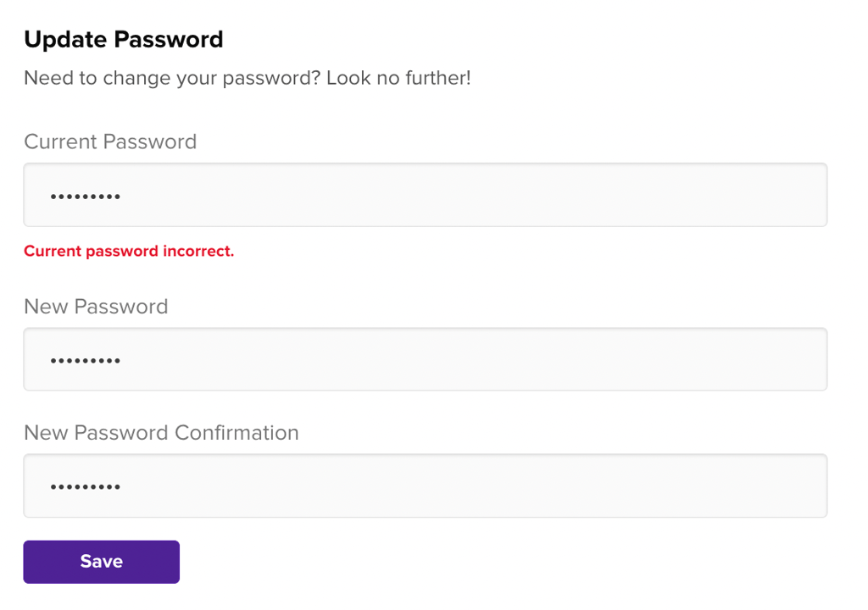Click the Save button
Viewport: 868px width, 610px height.
click(x=101, y=562)
